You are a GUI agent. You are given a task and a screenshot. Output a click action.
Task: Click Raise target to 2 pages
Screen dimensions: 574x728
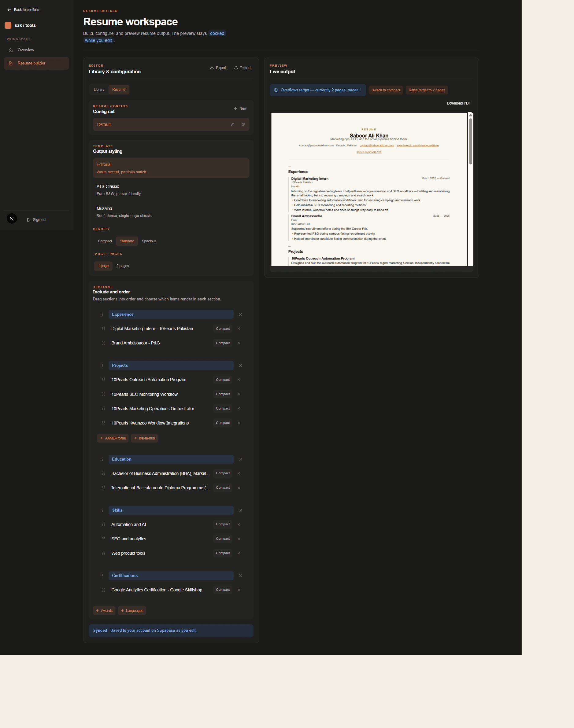pos(427,90)
